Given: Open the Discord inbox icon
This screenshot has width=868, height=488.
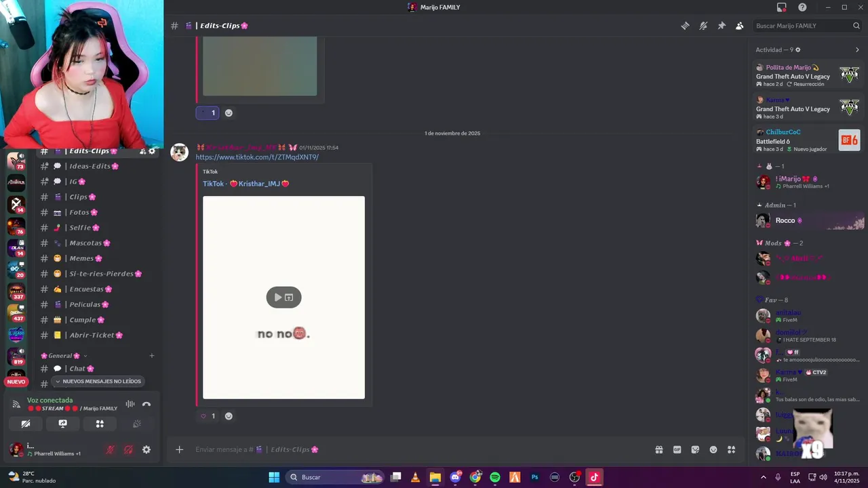Looking at the screenshot, I should pos(782,7).
